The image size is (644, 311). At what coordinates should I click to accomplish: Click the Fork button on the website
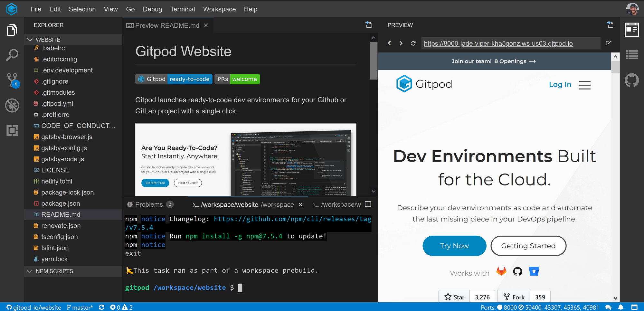click(x=514, y=297)
